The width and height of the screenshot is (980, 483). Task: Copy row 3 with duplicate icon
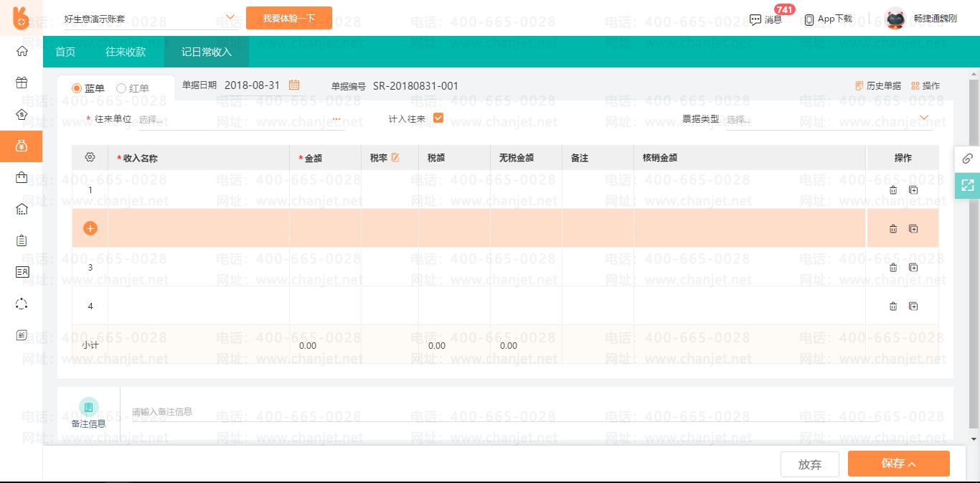(x=913, y=268)
